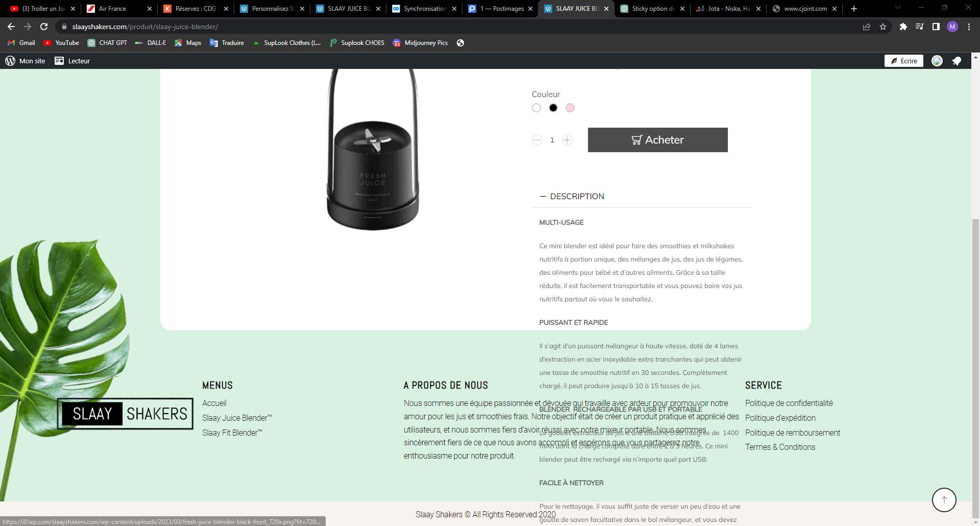Select the white color option

point(536,108)
